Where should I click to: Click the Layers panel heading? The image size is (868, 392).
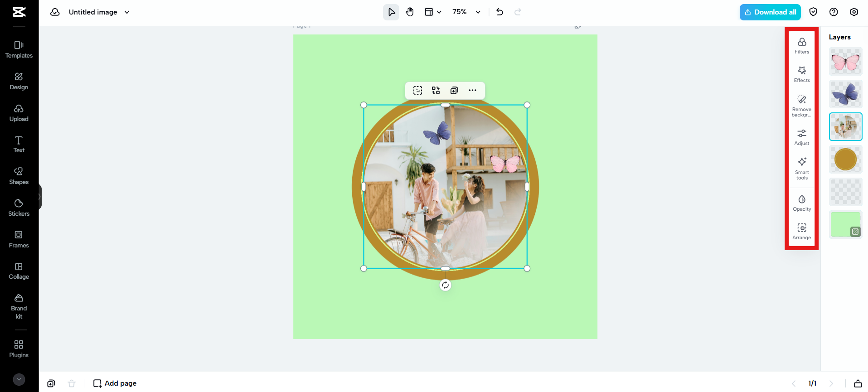coord(840,37)
